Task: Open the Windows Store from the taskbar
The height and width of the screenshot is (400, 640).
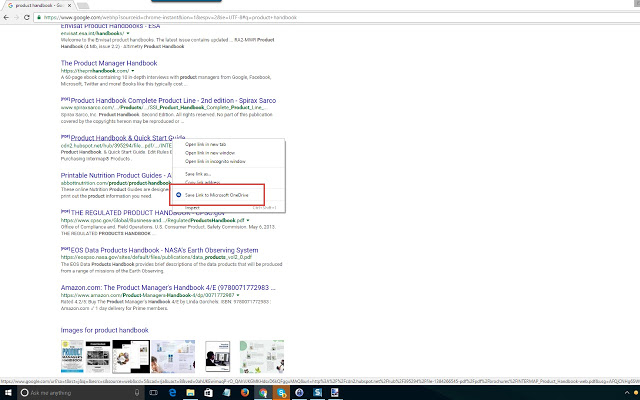Action: 208,393
